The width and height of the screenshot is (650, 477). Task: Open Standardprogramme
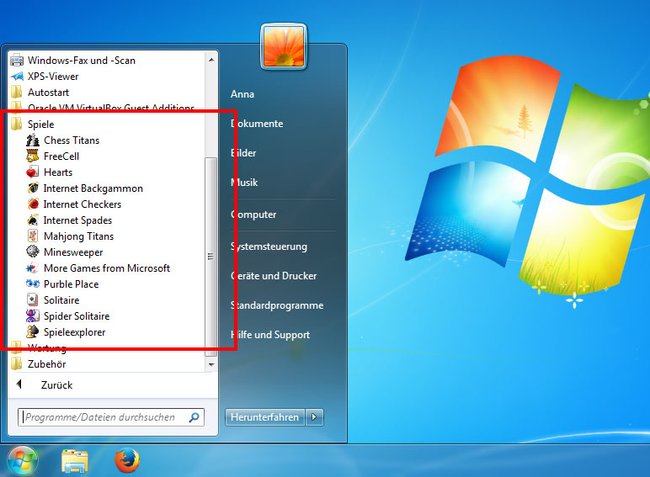coord(277,305)
